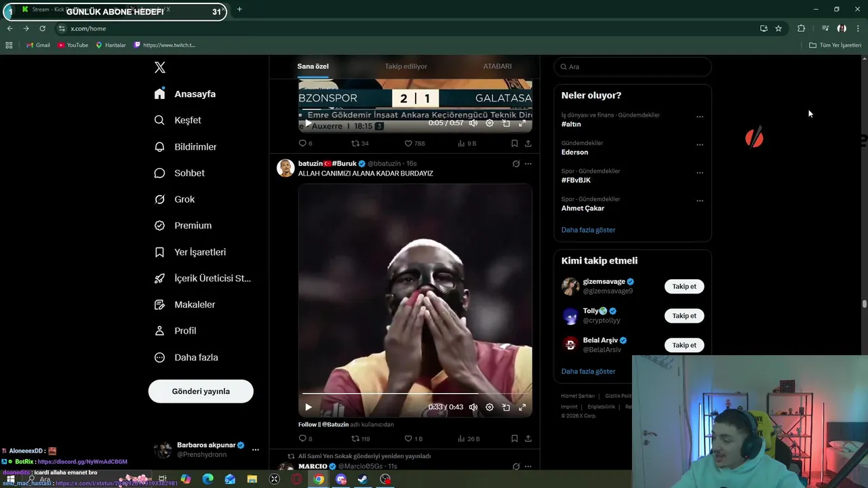Repost the Trabzonspor video post with 34 reposts
868x488 pixels.
click(359, 143)
